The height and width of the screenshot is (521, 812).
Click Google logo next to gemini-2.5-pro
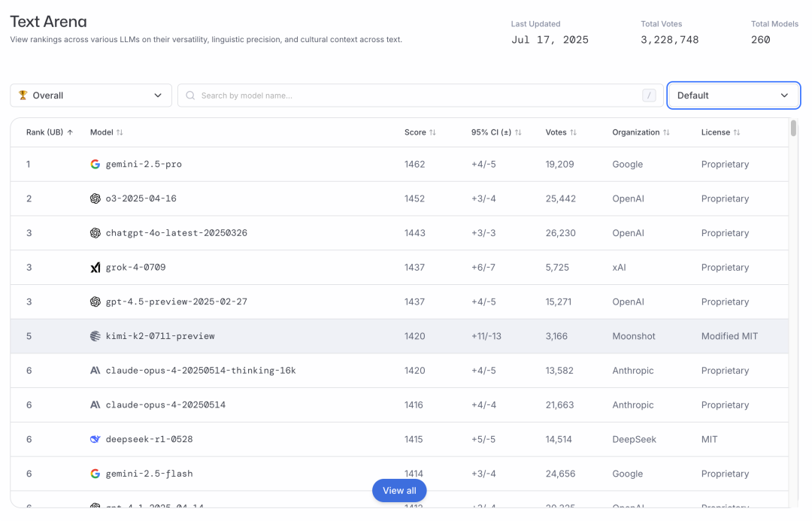click(x=95, y=164)
